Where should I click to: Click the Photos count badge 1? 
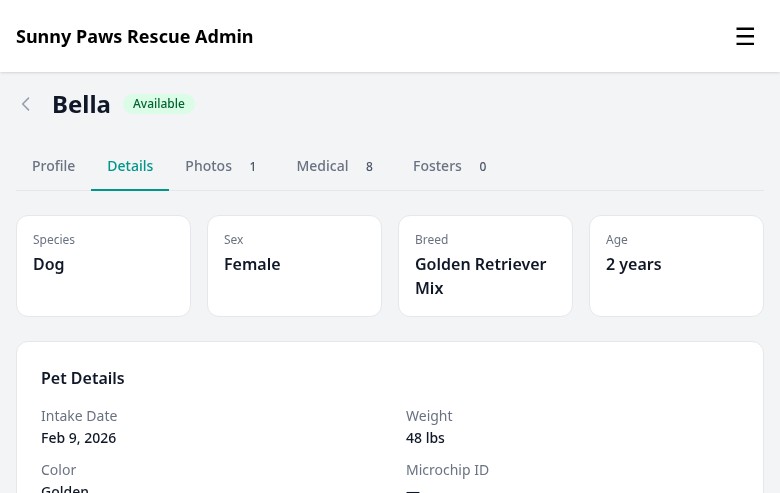253,167
